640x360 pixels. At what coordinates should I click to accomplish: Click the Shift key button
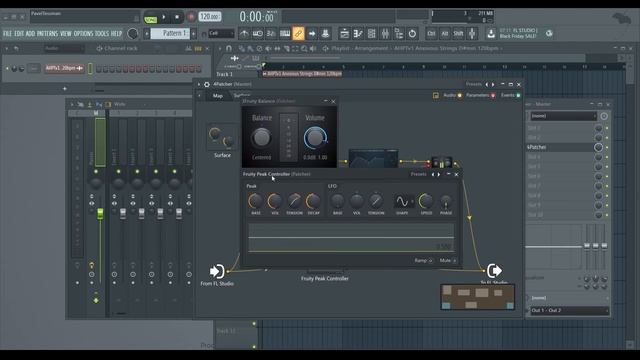tap(458, 34)
